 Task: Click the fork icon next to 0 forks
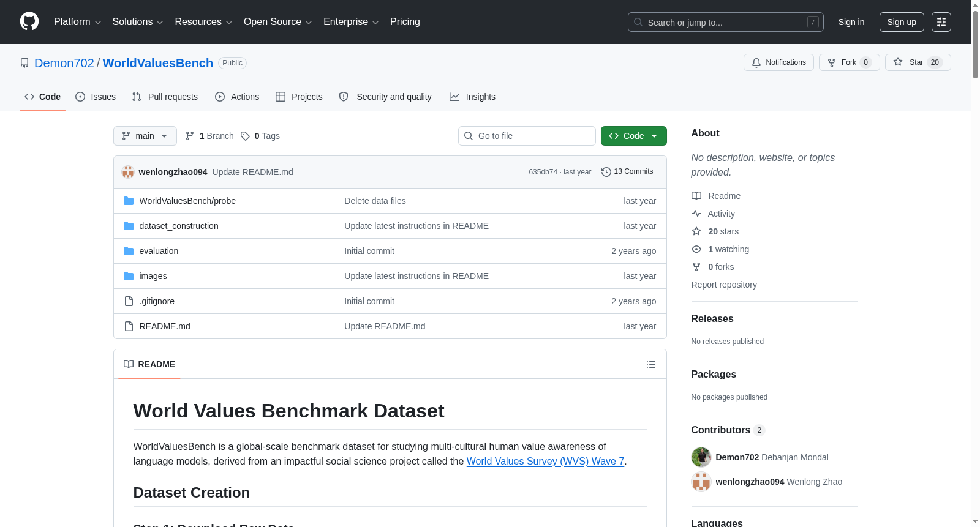click(696, 267)
